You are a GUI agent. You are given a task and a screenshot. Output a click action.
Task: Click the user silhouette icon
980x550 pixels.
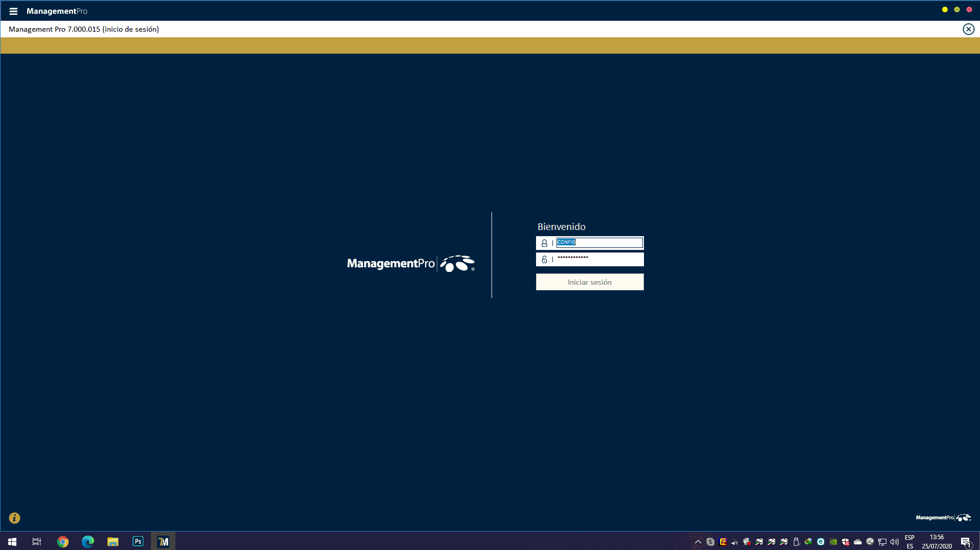click(544, 243)
